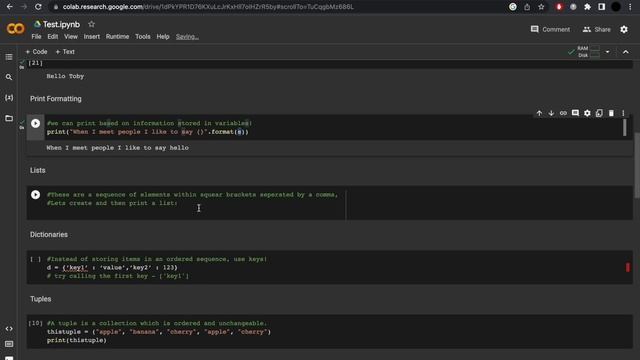Open more cell actions menu
The image size is (640, 360).
[623, 113]
